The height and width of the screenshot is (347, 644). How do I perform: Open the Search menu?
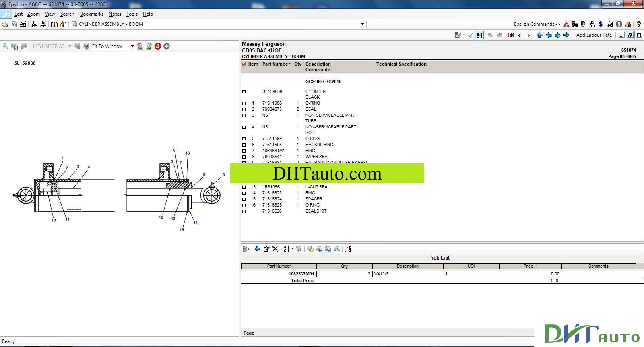point(67,14)
